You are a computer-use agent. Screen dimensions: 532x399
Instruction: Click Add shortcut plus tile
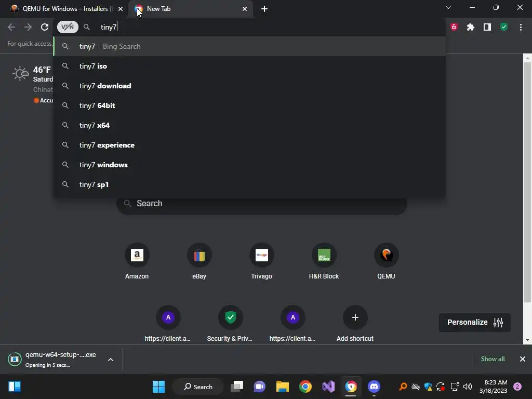tap(355, 324)
